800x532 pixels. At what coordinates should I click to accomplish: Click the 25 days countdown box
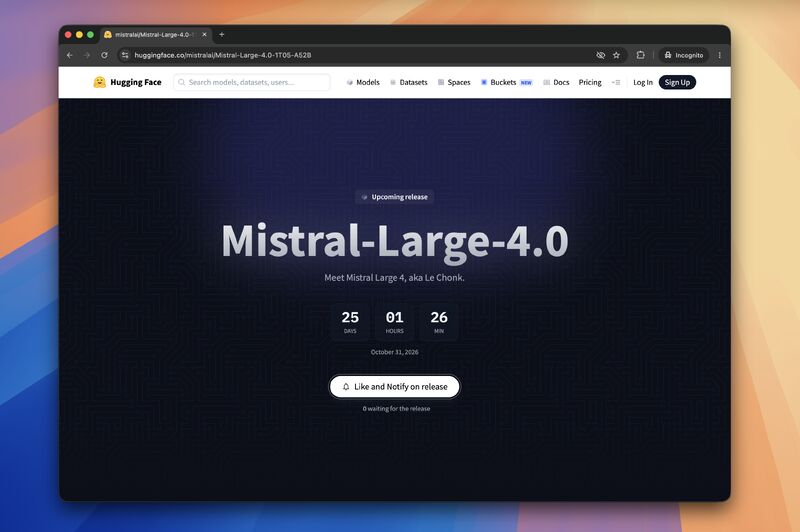tap(350, 322)
